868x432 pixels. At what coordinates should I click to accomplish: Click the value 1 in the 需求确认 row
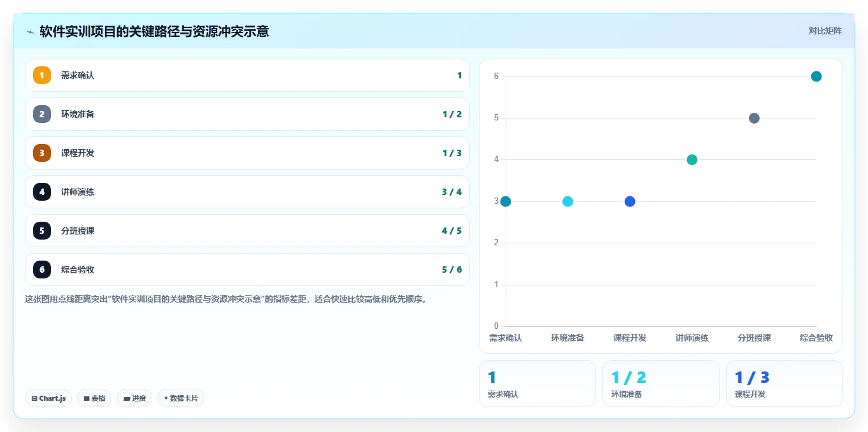[459, 75]
